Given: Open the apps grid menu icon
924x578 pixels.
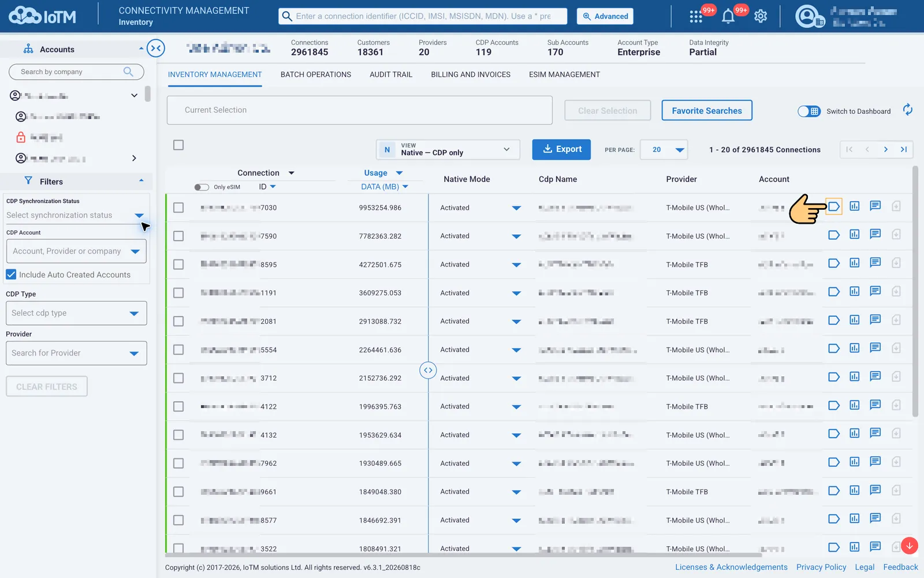Looking at the screenshot, I should click(x=696, y=17).
